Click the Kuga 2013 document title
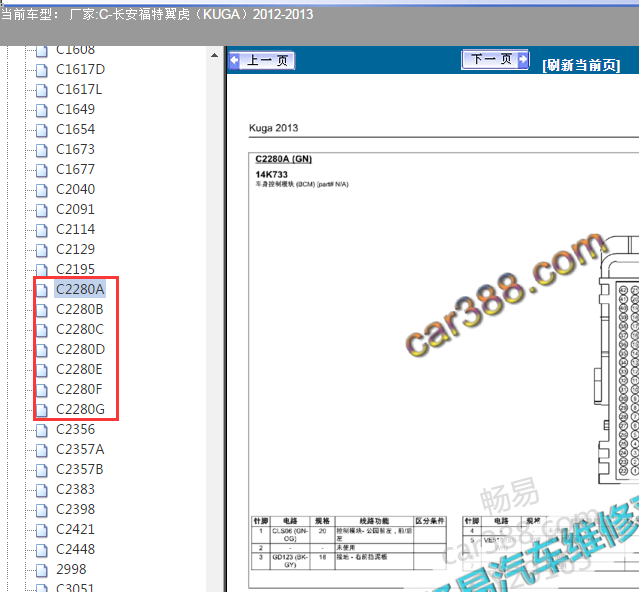The height and width of the screenshot is (592, 639). tap(273, 128)
